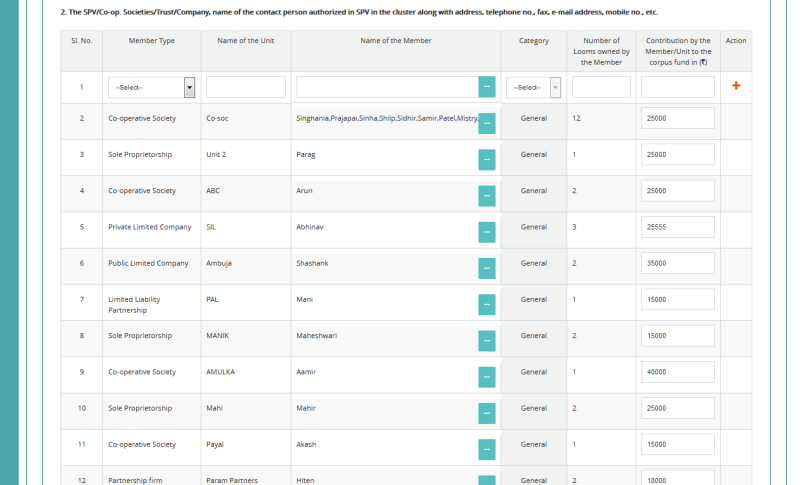Click teal minus button in Akash row
The height and width of the screenshot is (485, 801).
[x=487, y=449]
